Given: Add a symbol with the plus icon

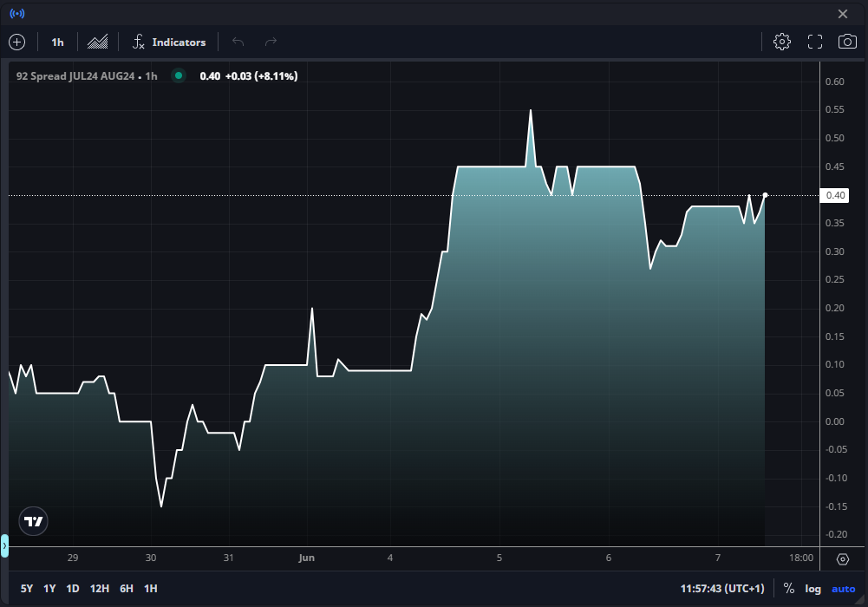Looking at the screenshot, I should 17,42.
